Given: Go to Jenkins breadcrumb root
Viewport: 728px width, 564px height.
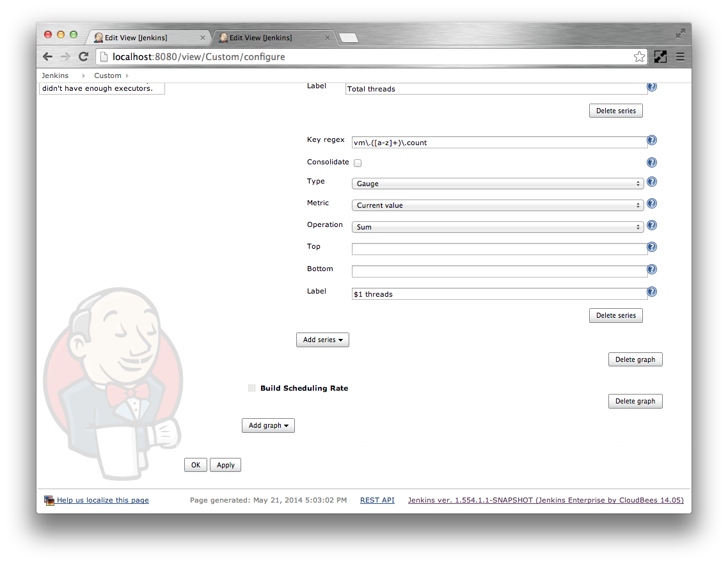Looking at the screenshot, I should (55, 75).
